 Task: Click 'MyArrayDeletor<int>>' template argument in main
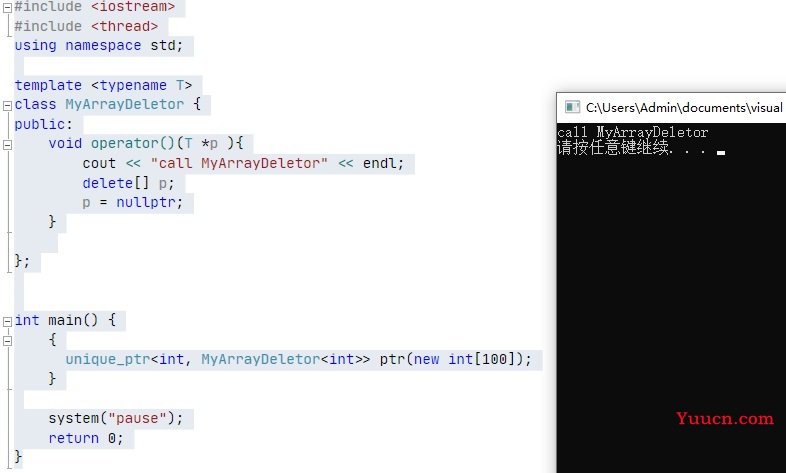point(286,360)
